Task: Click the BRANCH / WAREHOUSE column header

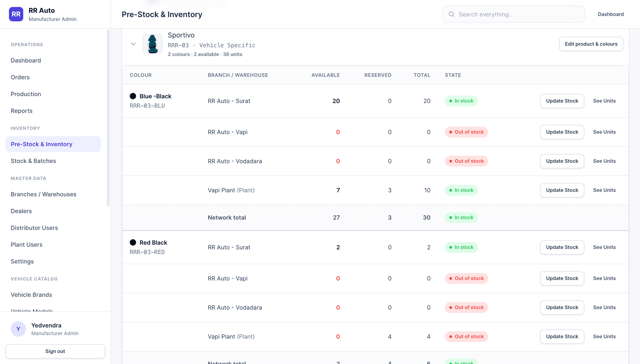Action: tap(238, 75)
